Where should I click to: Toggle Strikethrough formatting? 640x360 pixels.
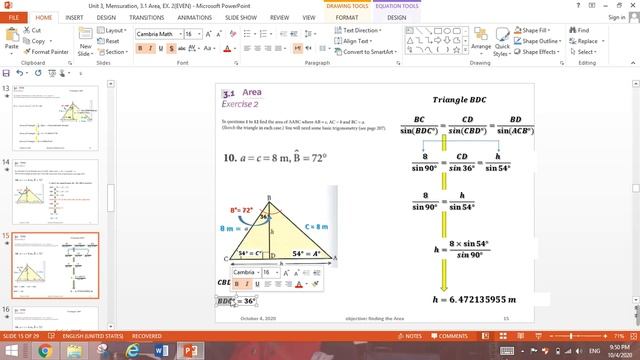pos(182,49)
